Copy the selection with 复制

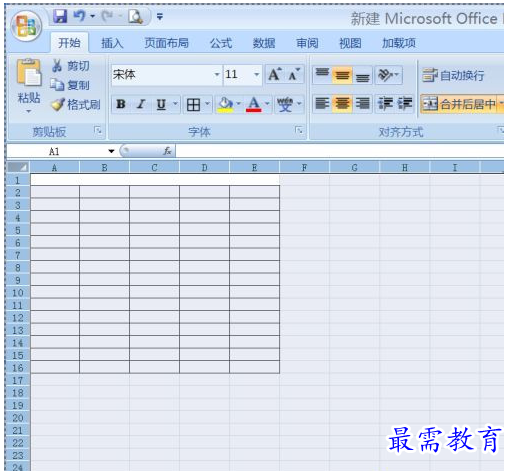tap(70, 85)
